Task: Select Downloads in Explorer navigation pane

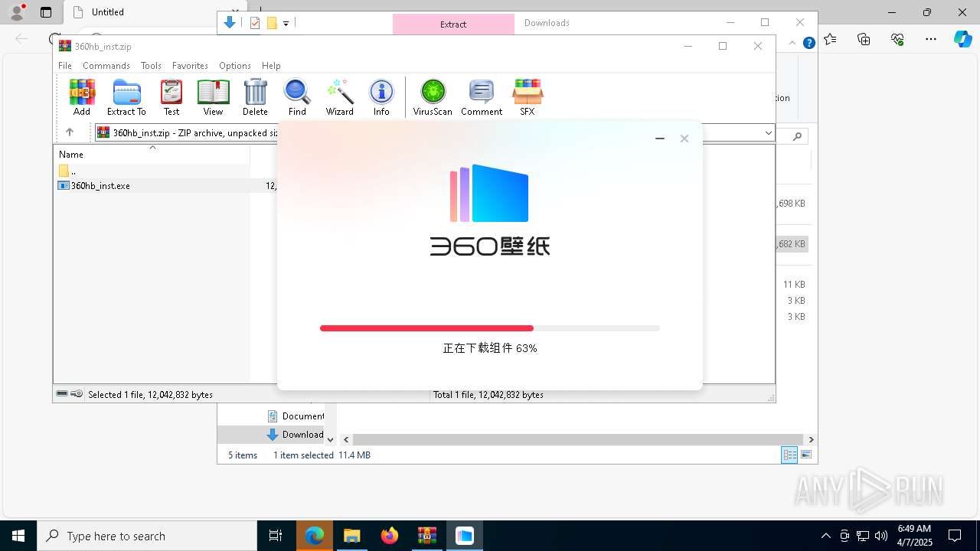Action: 295,435
